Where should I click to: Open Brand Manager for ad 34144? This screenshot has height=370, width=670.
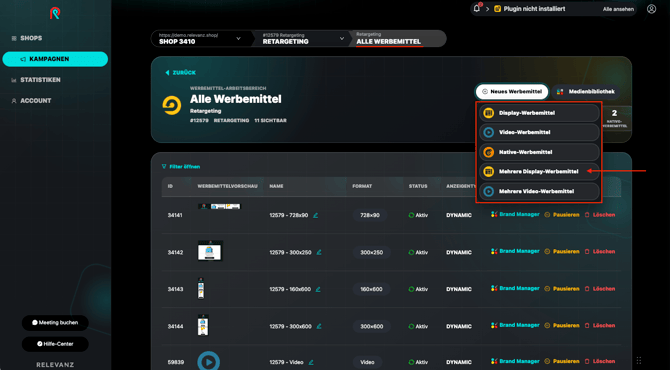pos(515,325)
